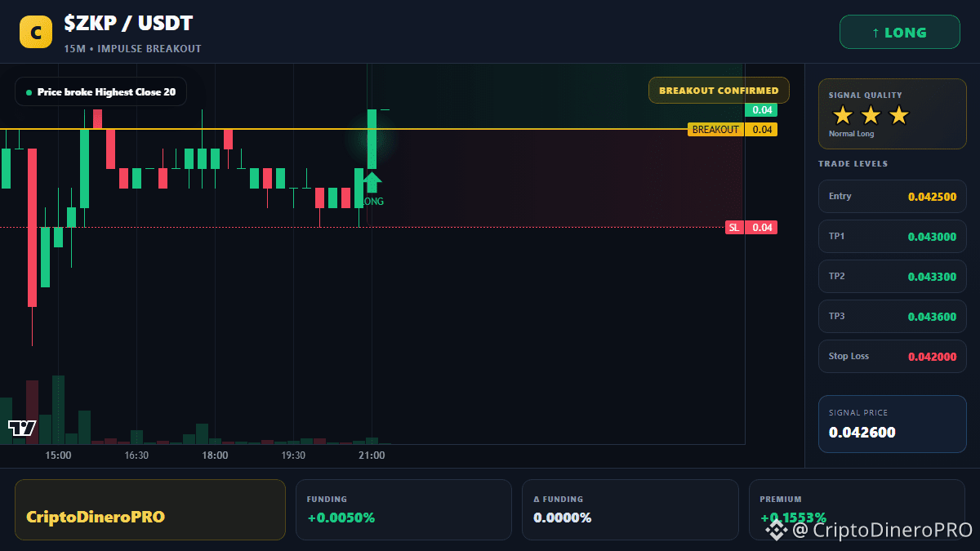The height and width of the screenshot is (551, 980).
Task: Click the BREAKOUT CONFIRMED badge
Action: (x=719, y=91)
